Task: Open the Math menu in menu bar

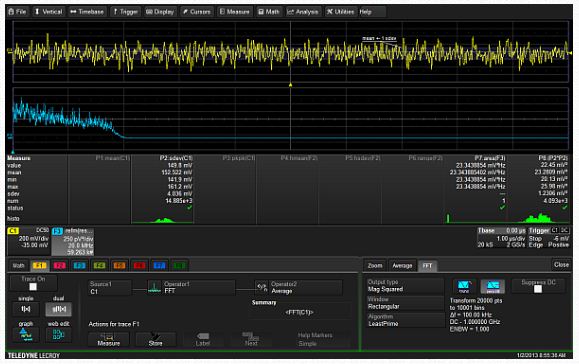Action: 268,12
